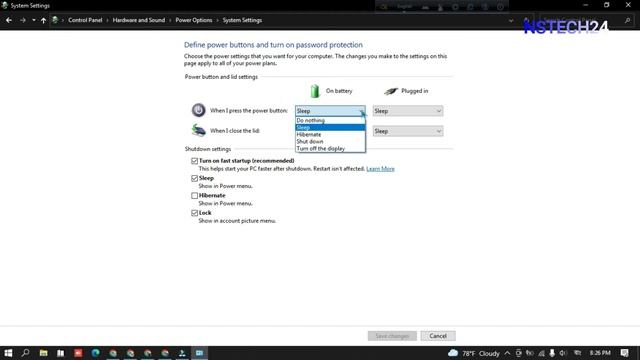The image size is (640, 360).
Task: Toggle the Lock checkbox
Action: [195, 213]
